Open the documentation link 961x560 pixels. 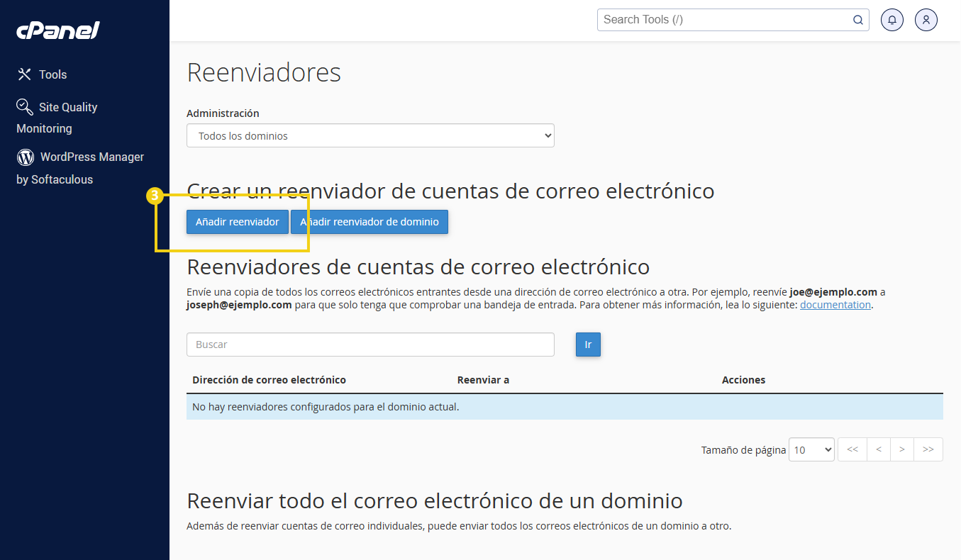click(835, 305)
